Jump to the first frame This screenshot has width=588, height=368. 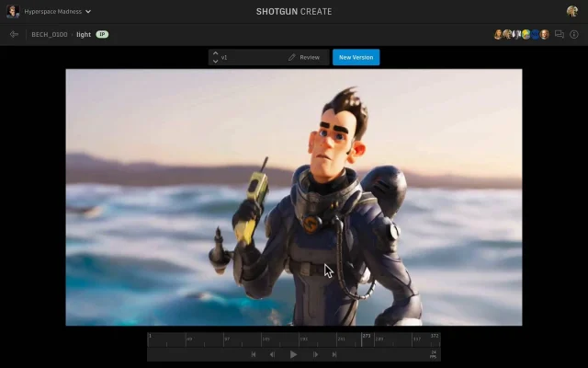click(x=254, y=354)
